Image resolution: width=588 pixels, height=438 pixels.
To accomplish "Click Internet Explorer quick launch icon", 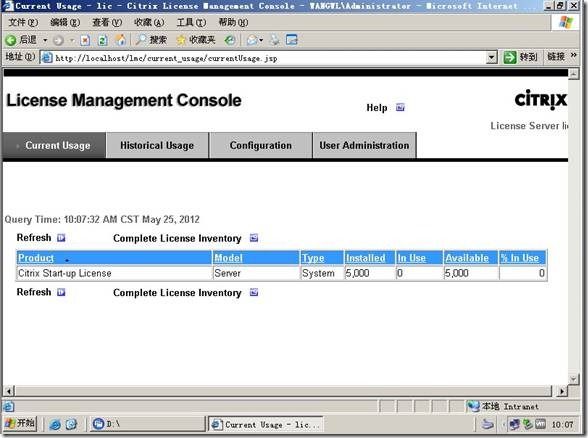I will click(x=55, y=424).
